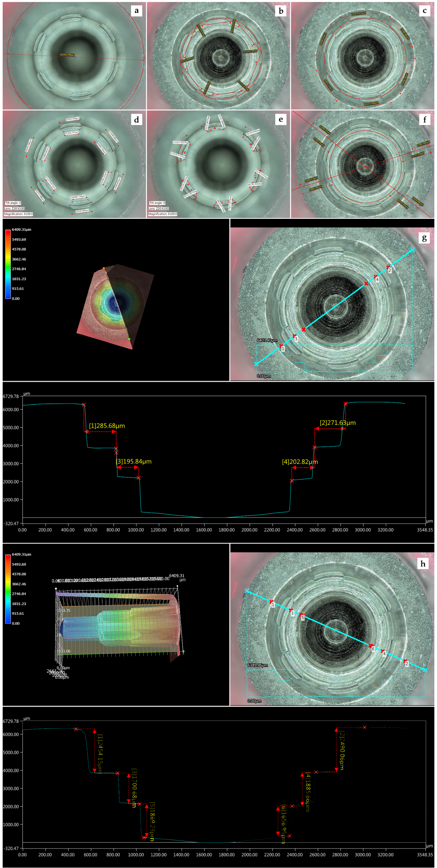Select marker 5 on the panel h profile line

click(301, 615)
